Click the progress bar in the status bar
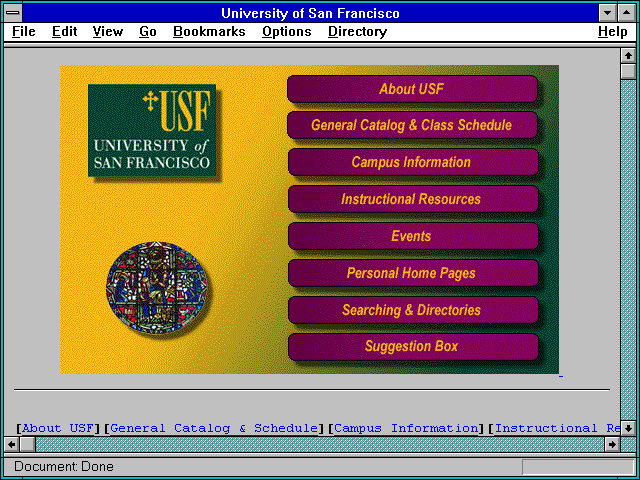The image size is (640, 480). coord(578,467)
